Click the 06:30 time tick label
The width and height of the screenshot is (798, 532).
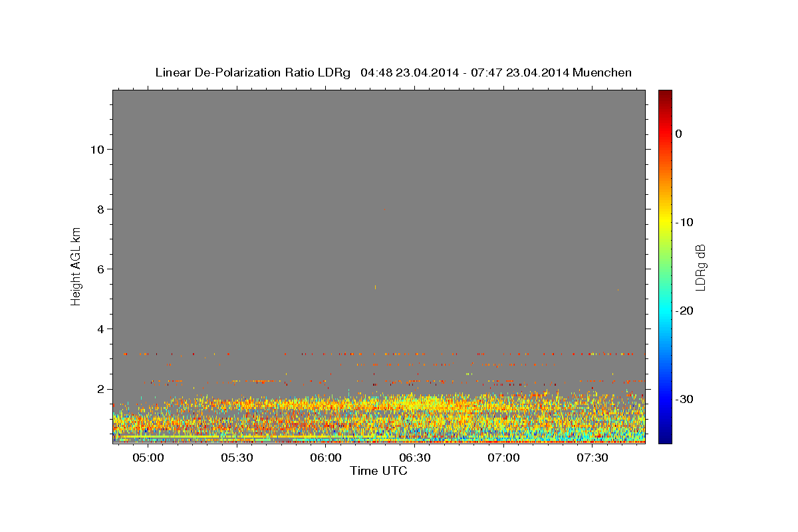(415, 458)
